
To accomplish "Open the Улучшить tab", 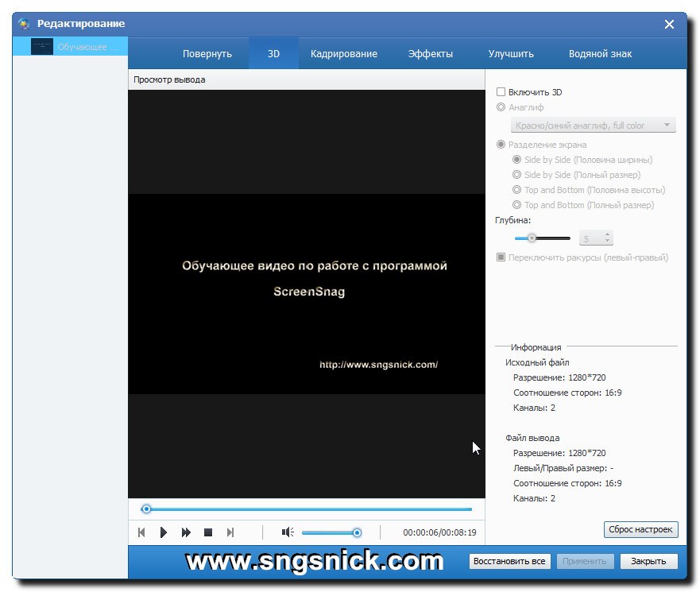I will pyautogui.click(x=511, y=53).
